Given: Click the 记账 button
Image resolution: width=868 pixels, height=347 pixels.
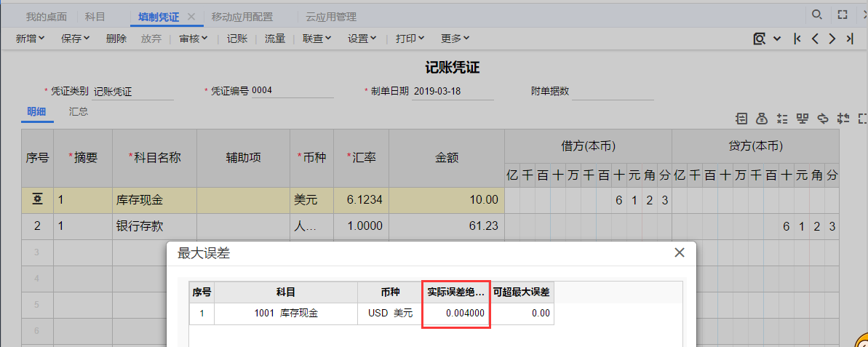Looking at the screenshot, I should click(x=237, y=39).
